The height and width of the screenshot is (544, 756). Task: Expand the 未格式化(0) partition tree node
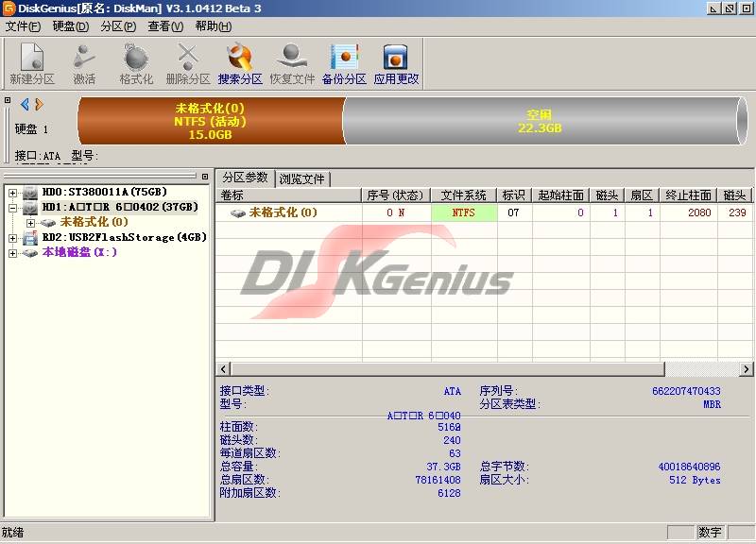tap(31, 223)
